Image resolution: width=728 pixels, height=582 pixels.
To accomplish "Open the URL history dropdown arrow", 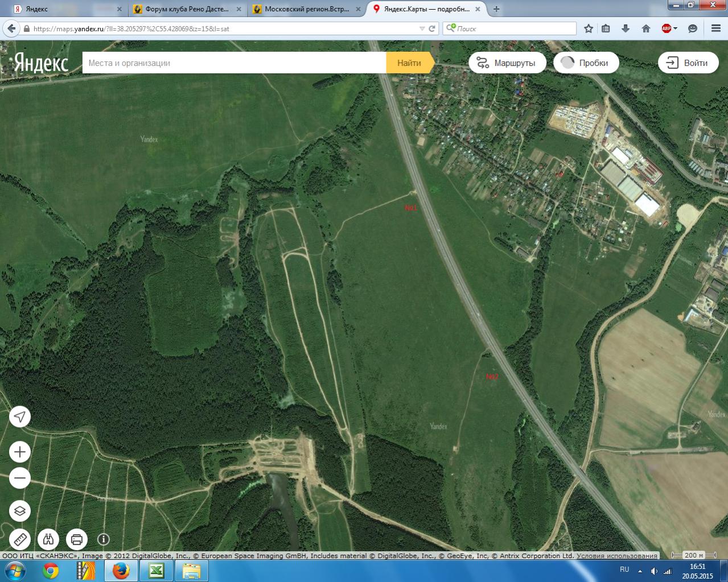I will click(x=422, y=28).
